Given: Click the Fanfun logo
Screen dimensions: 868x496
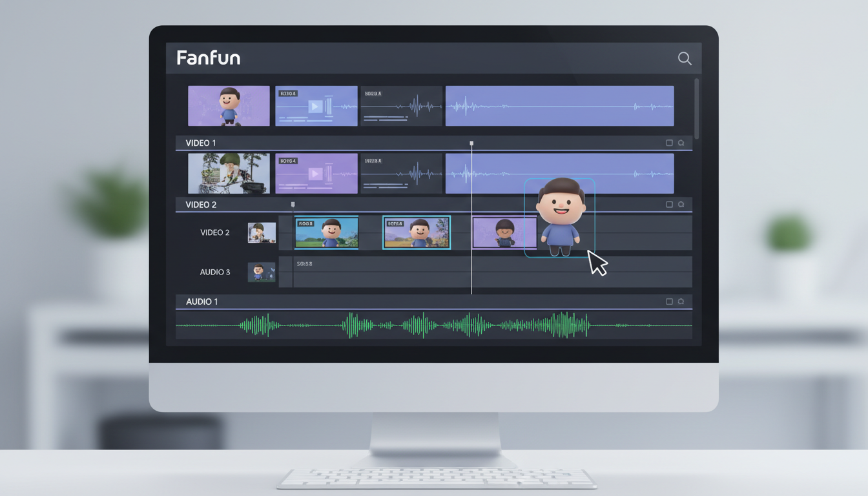Looking at the screenshot, I should [x=209, y=58].
